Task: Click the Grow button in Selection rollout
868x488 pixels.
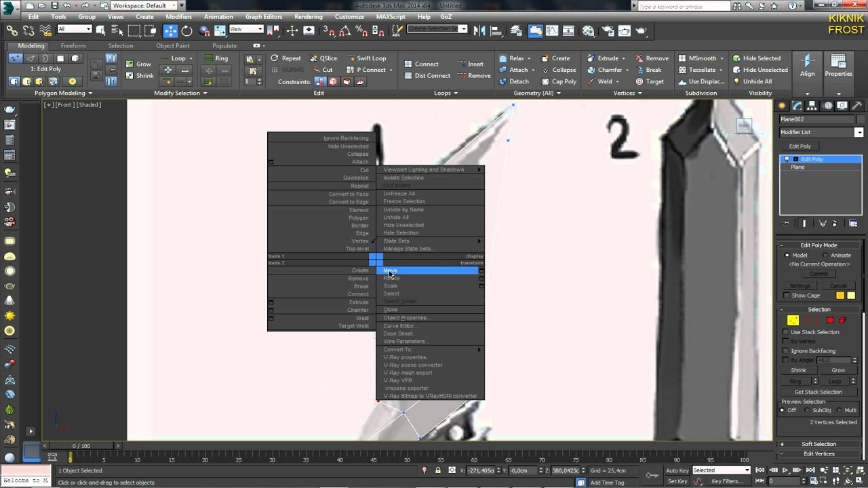Action: pos(838,370)
